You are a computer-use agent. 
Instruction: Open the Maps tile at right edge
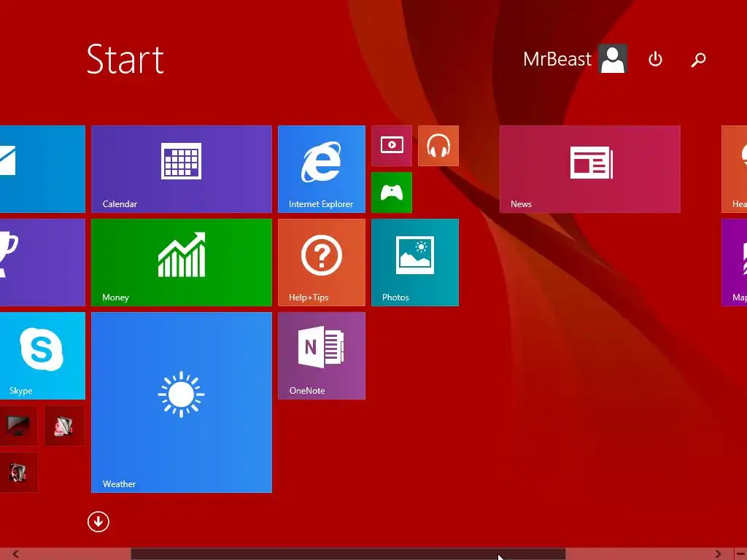(x=734, y=262)
